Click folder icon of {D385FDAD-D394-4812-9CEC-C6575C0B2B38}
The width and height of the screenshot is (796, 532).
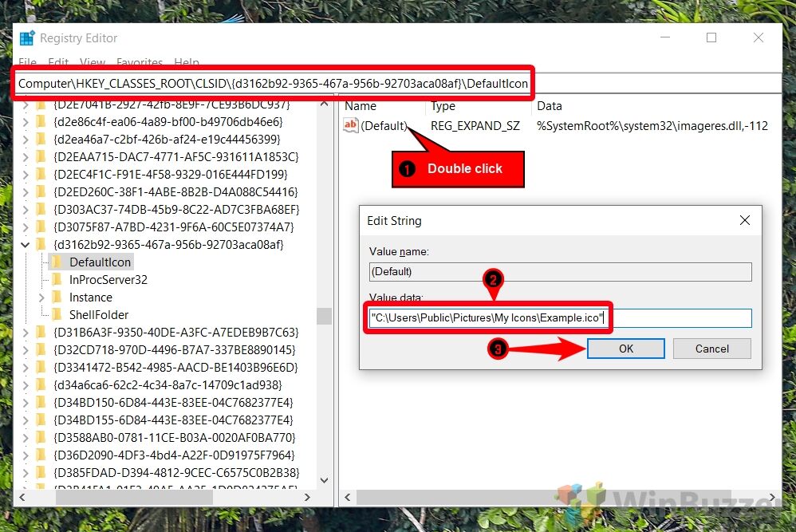(x=41, y=472)
